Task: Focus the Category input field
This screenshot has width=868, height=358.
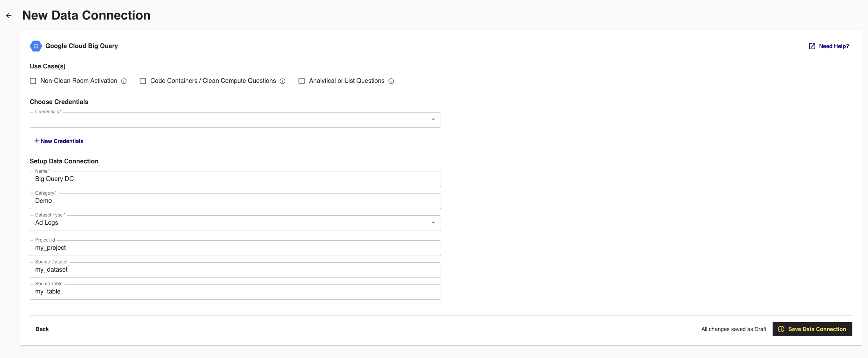Action: tap(235, 201)
